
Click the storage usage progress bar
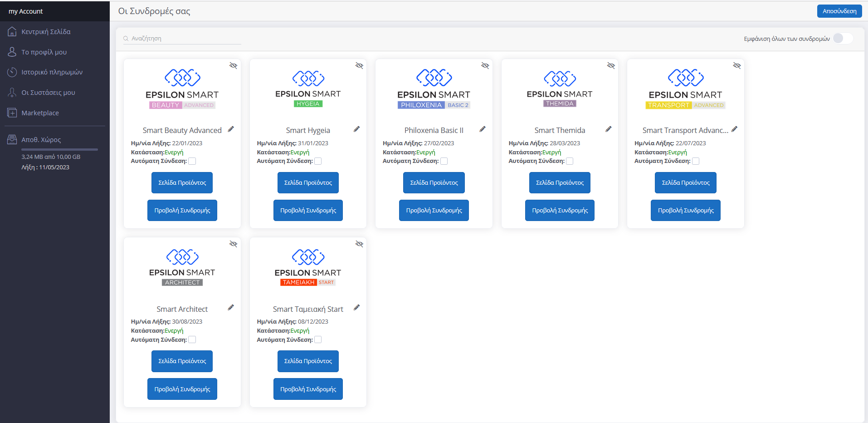point(59,149)
